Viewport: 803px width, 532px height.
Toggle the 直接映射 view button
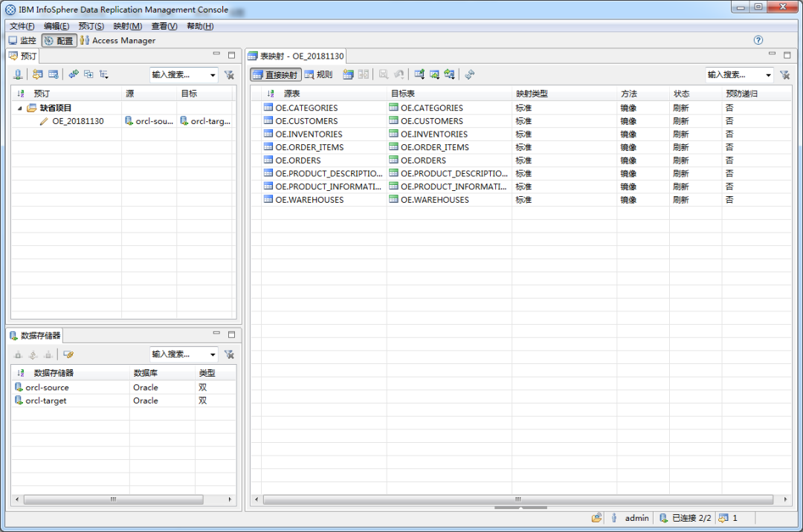coord(276,75)
